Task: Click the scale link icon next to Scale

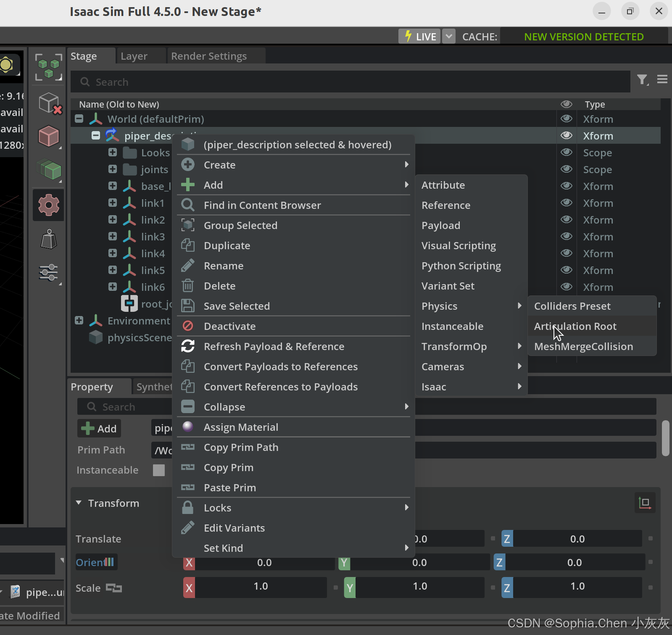Action: point(114,588)
